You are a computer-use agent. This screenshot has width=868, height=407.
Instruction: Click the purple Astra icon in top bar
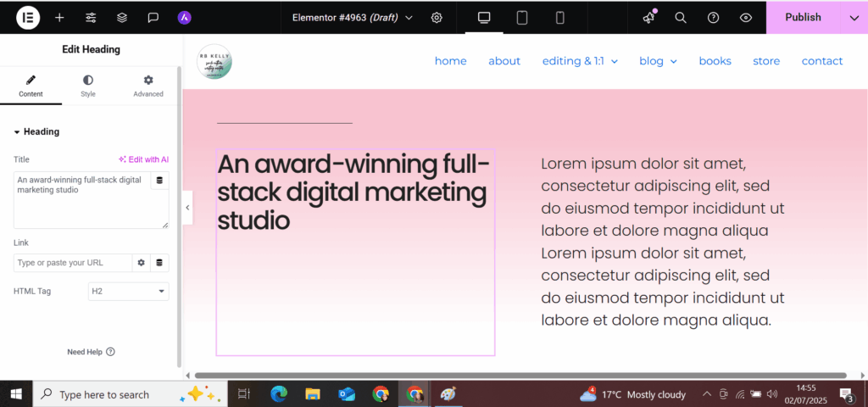click(185, 18)
